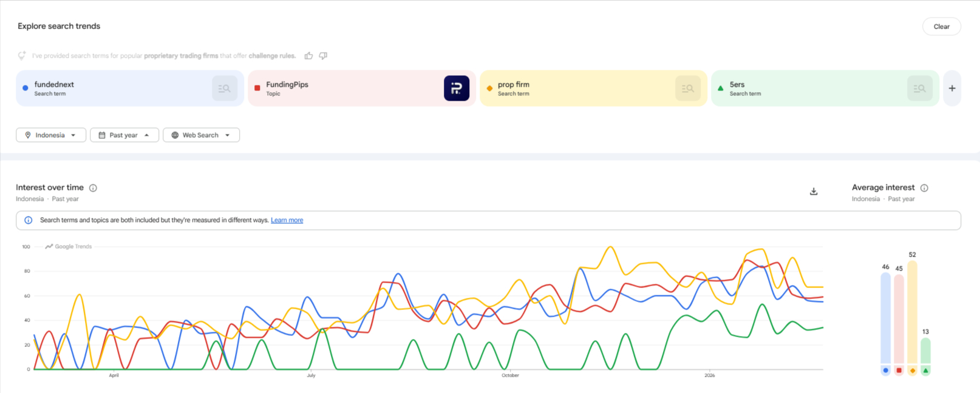Click the orange diamond marker for prop firm
Viewport: 980px width, 393px height.
[x=489, y=88]
